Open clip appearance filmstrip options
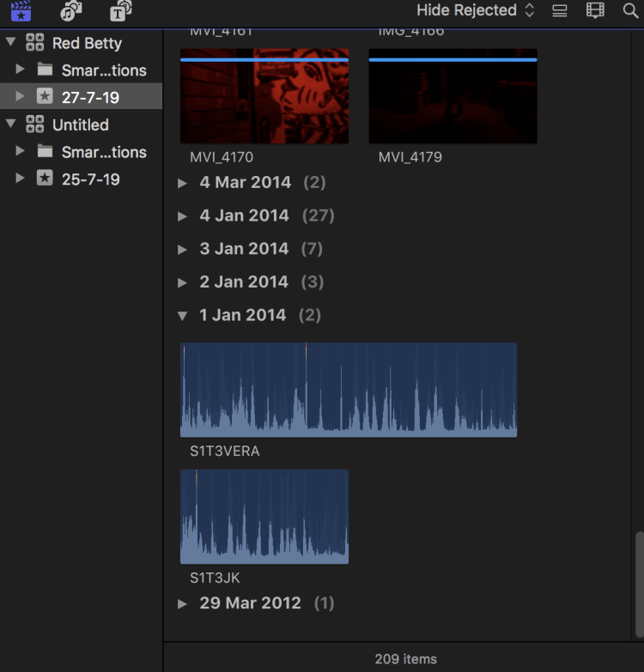 595,11
